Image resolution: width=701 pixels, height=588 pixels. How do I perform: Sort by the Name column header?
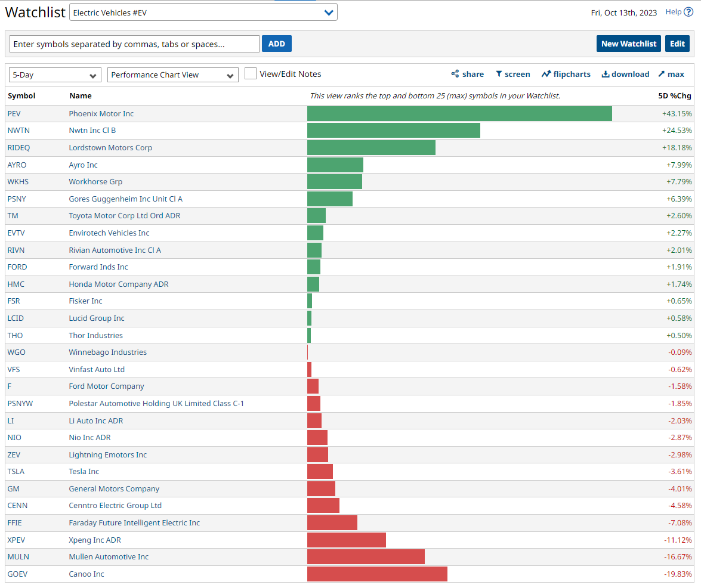pyautogui.click(x=81, y=95)
